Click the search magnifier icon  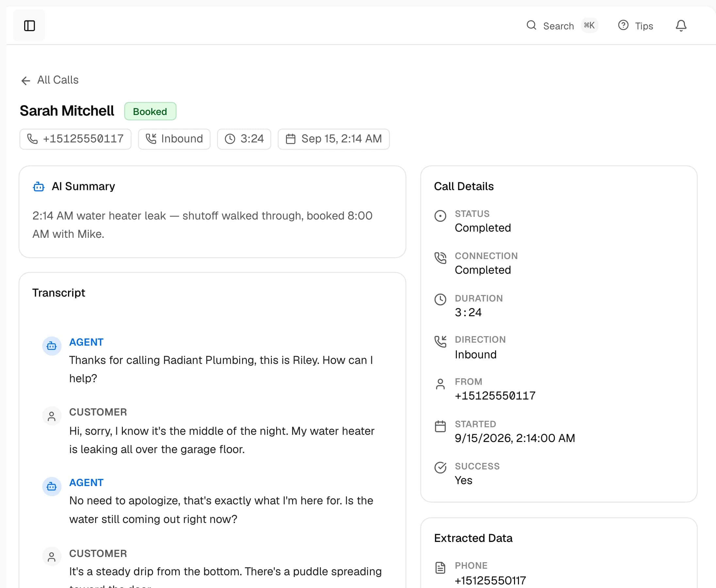pos(531,25)
